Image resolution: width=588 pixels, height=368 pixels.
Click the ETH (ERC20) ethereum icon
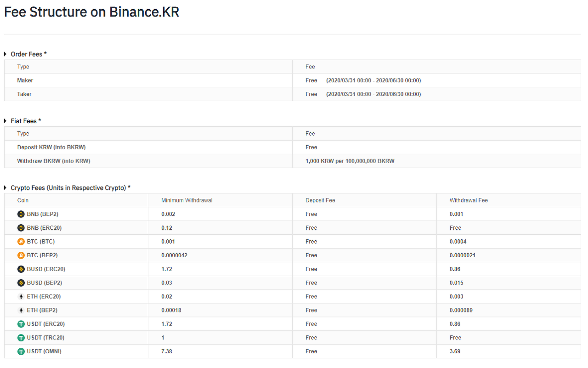point(21,297)
